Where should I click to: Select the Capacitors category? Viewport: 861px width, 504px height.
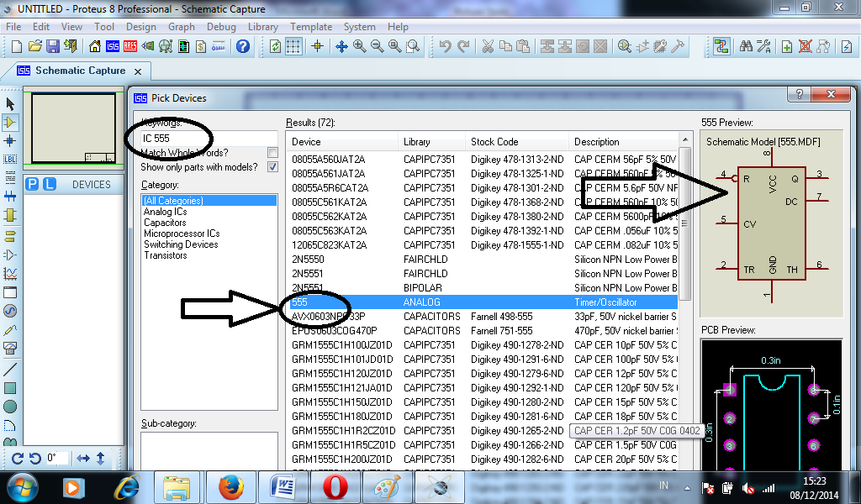(165, 223)
